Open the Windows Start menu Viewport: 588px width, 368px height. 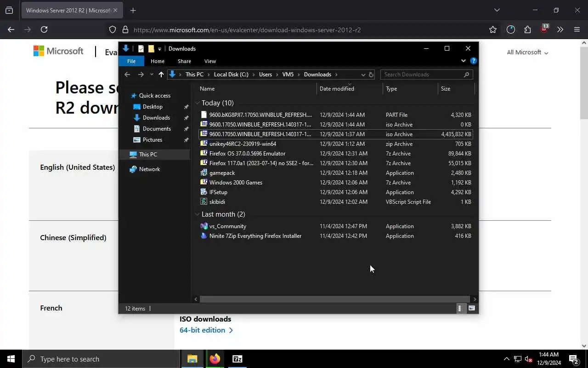point(11,359)
